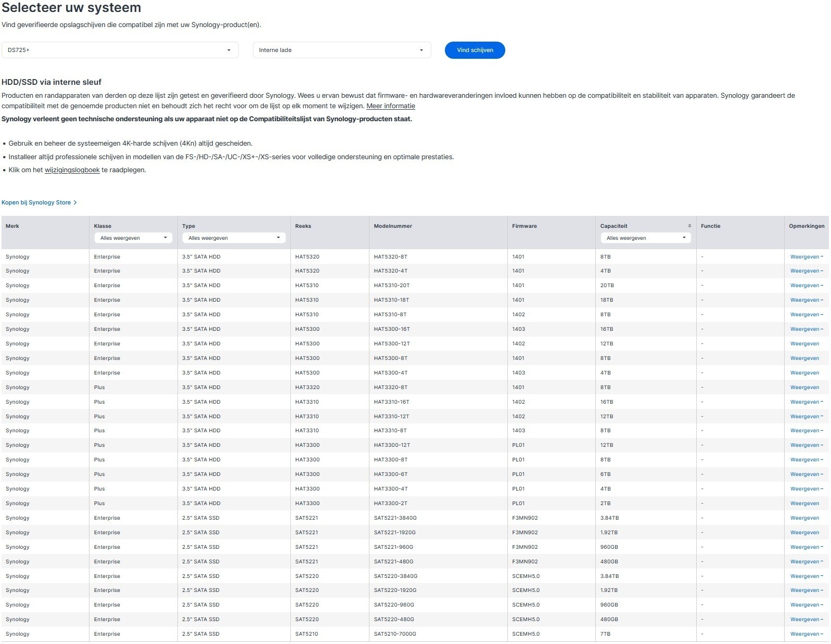Open the Interne lade slot type dropdown

click(x=342, y=50)
